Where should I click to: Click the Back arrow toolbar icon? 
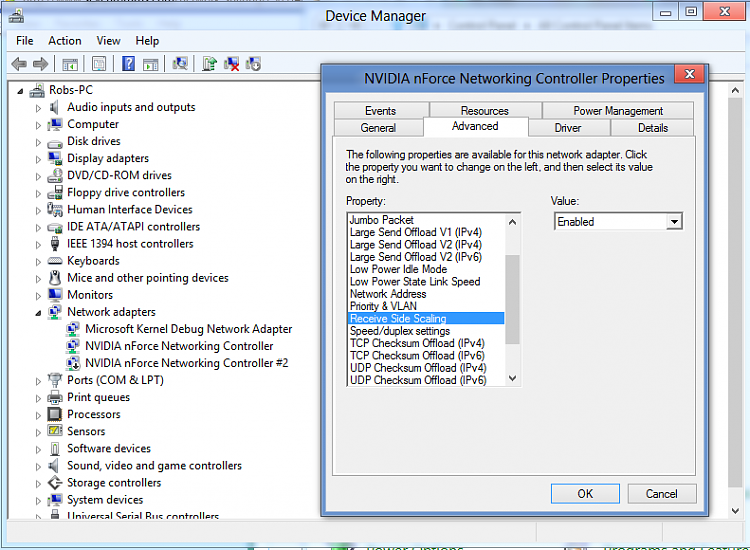tap(19, 64)
